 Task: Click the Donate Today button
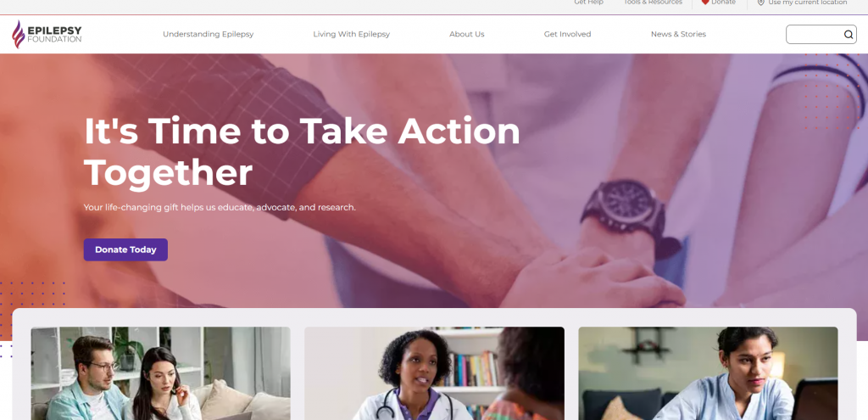pos(125,250)
